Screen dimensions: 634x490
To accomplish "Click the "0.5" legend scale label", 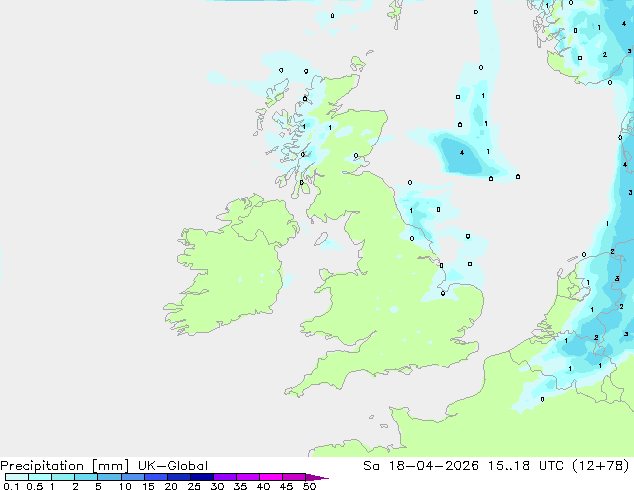I will 34,486.
